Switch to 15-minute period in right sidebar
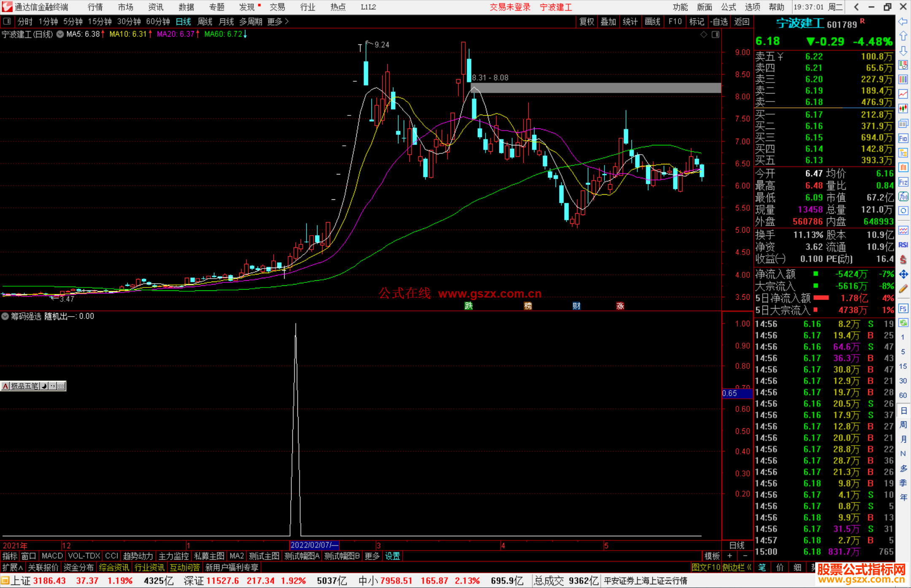The height and width of the screenshot is (588, 911). (x=903, y=366)
